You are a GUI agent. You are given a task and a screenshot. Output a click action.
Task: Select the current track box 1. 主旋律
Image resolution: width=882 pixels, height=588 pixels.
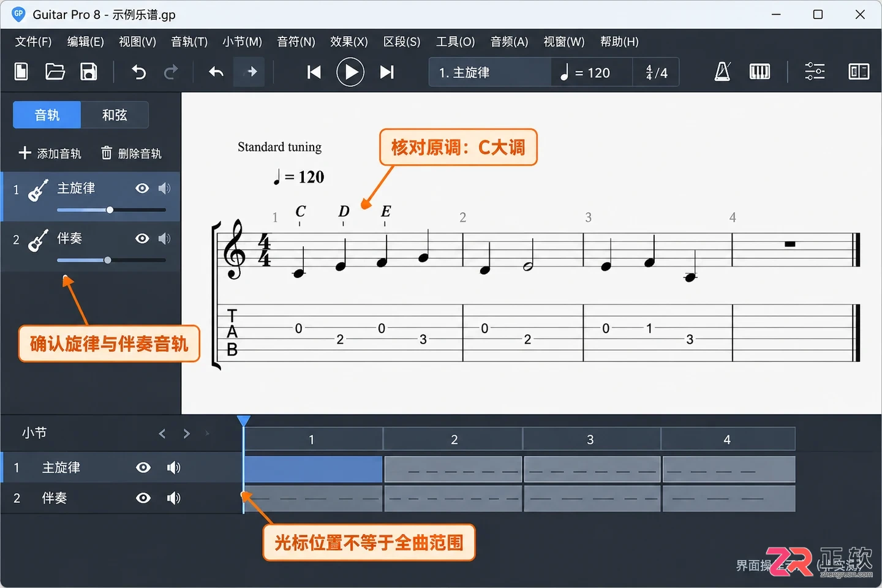tap(490, 72)
